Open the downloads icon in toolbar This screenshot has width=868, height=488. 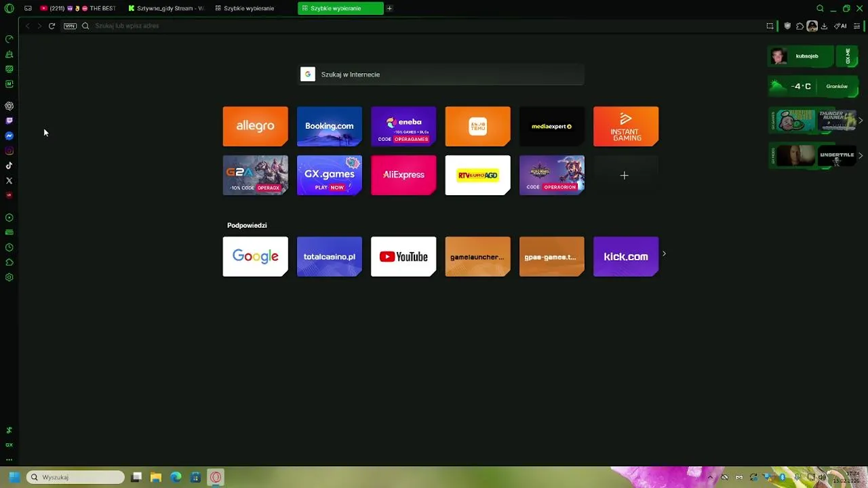(824, 26)
